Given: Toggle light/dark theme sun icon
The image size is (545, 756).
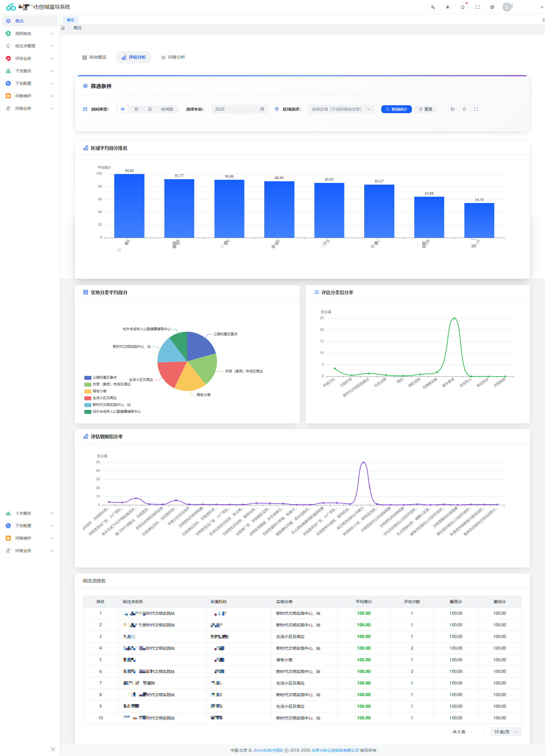Looking at the screenshot, I should [x=448, y=7].
